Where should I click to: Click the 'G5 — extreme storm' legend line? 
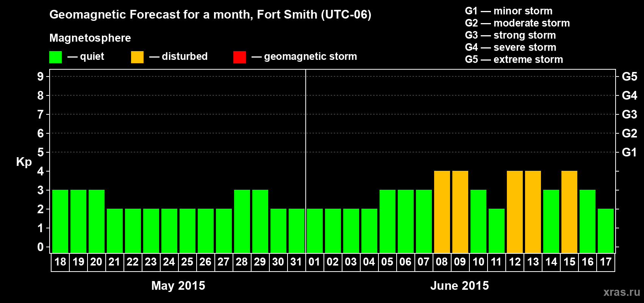tap(514, 59)
